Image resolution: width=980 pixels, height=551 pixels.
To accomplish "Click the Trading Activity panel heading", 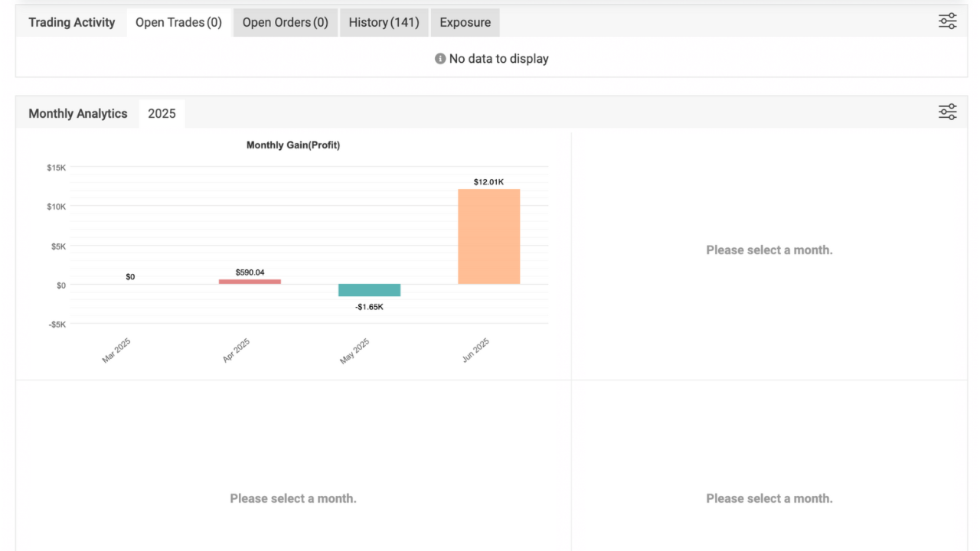I will (x=72, y=22).
